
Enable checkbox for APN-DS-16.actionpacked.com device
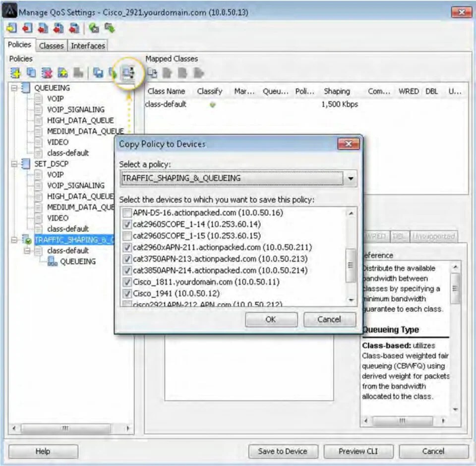pyautogui.click(x=127, y=212)
